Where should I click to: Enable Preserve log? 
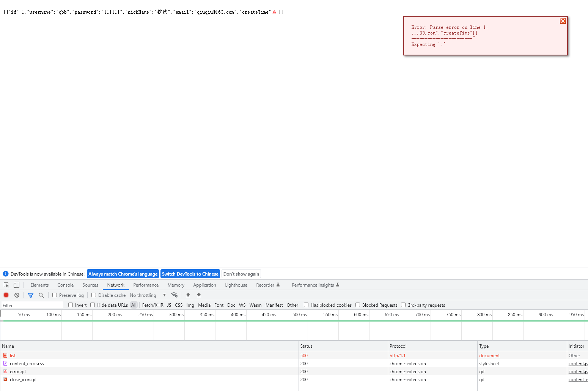tap(55, 295)
